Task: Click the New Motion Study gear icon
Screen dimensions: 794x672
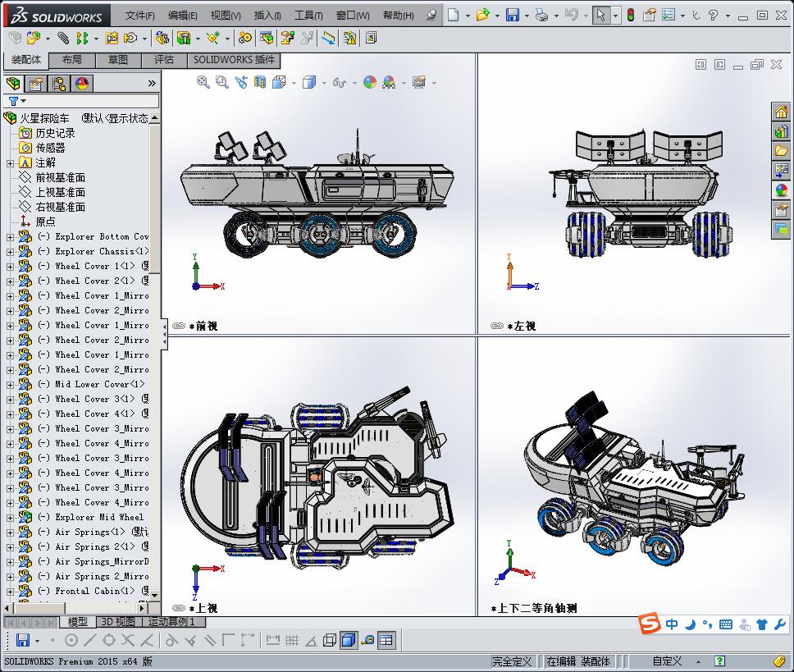Action: click(x=245, y=38)
